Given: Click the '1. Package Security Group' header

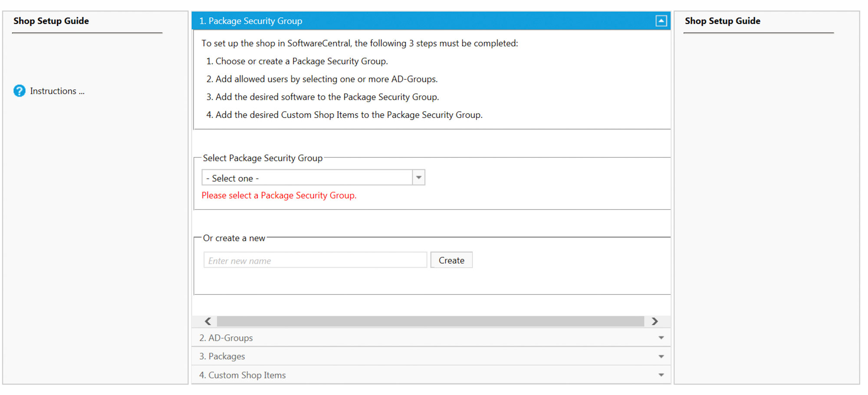Looking at the screenshot, I should (431, 21).
